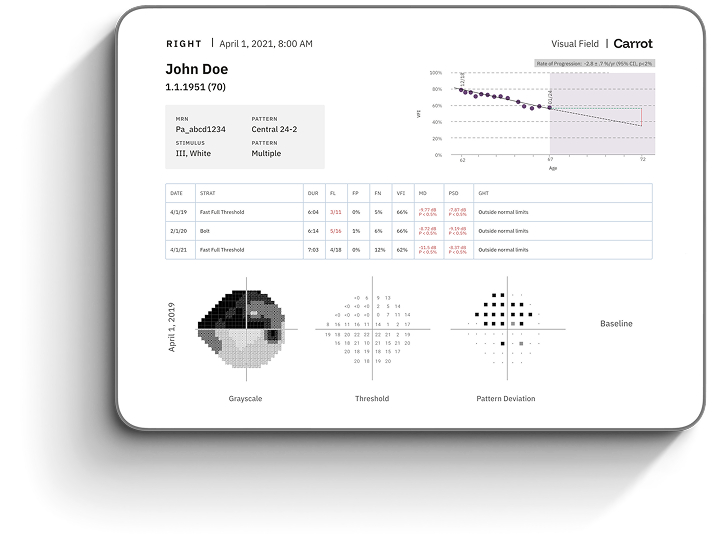Click the Pattern Deviation plot
Image resolution: width=712 pixels, height=534 pixels.
coord(507,327)
